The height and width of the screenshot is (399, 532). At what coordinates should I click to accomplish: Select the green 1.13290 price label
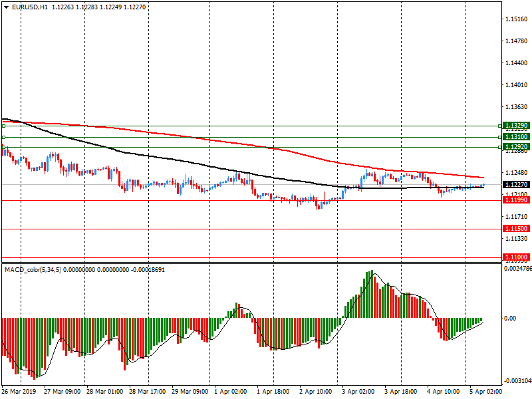[515, 125]
